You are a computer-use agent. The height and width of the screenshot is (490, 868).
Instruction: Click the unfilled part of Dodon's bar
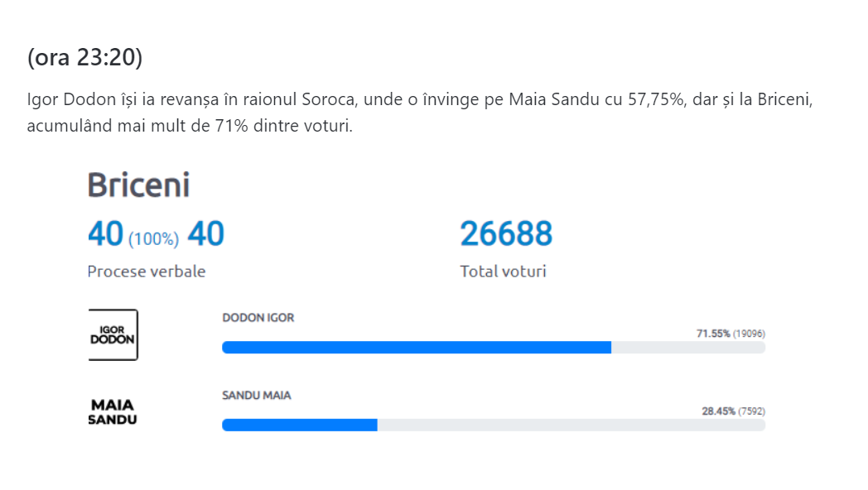688,348
